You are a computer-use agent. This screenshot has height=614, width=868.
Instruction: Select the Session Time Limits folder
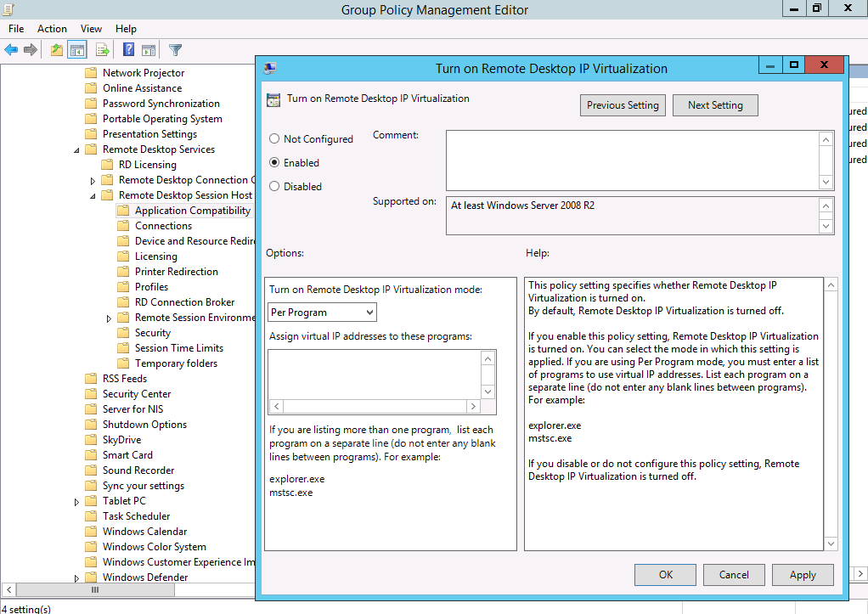(171, 348)
